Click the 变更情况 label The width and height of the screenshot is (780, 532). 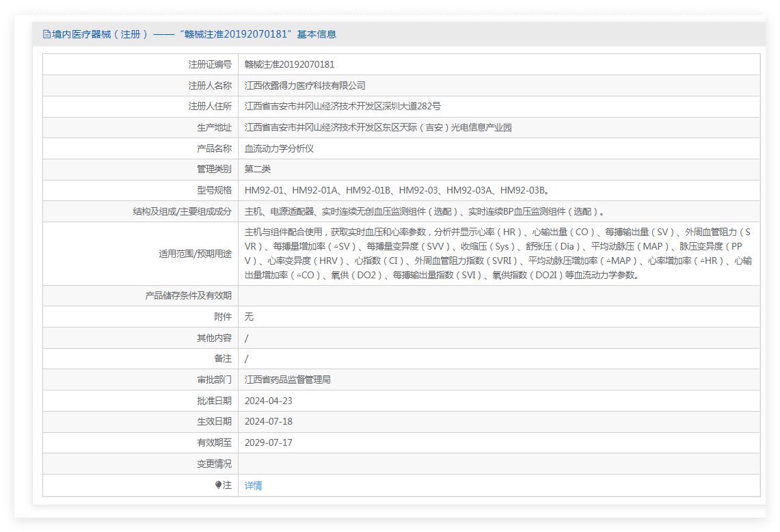click(x=215, y=464)
